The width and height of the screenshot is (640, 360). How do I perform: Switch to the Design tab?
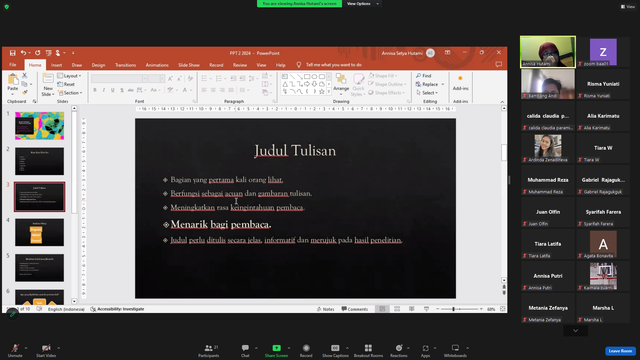[98, 65]
